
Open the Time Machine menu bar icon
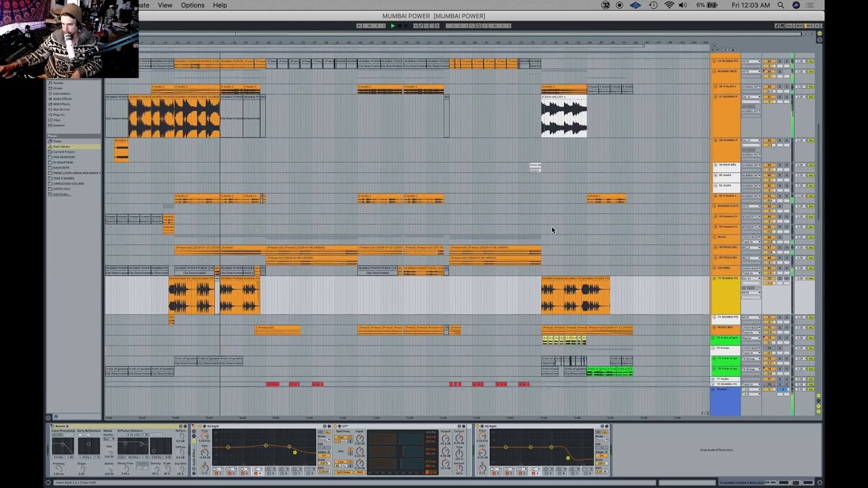(653, 5)
